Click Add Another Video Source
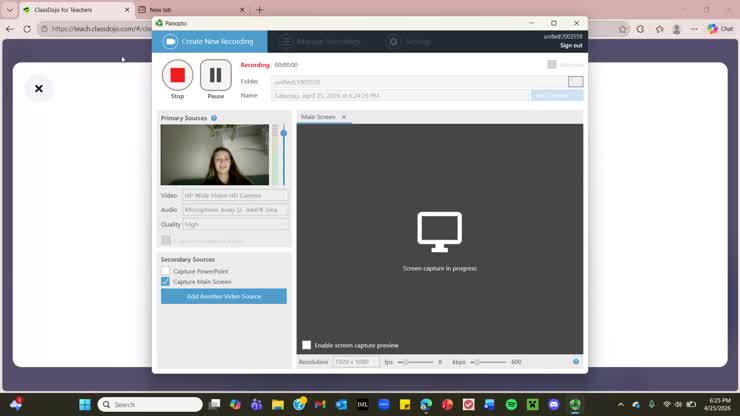The width and height of the screenshot is (740, 416). tap(224, 296)
